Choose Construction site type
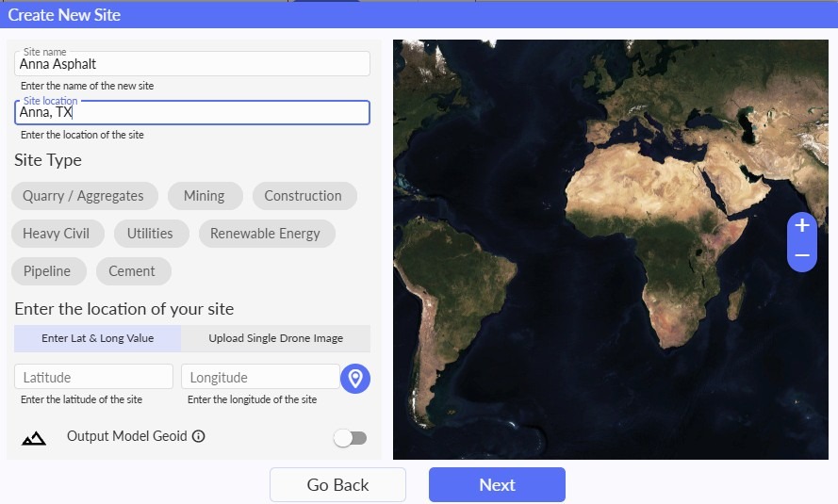 coord(304,196)
